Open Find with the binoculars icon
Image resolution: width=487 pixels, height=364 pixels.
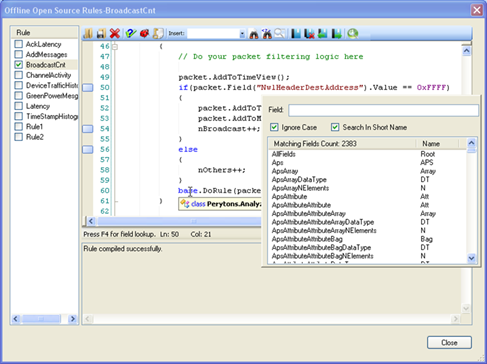click(x=254, y=34)
